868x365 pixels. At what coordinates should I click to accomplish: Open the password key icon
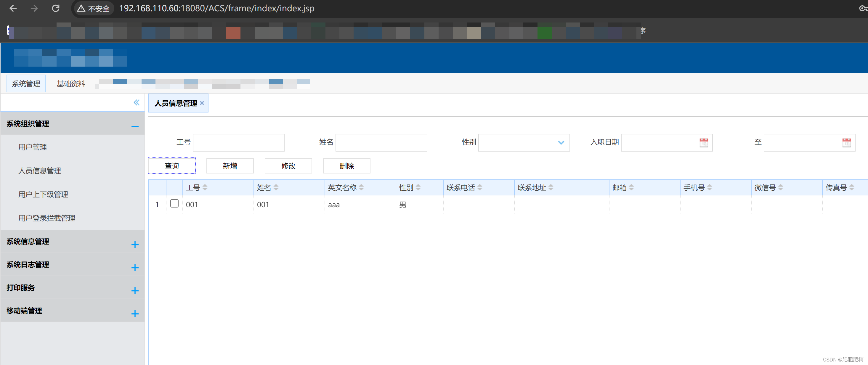click(863, 8)
